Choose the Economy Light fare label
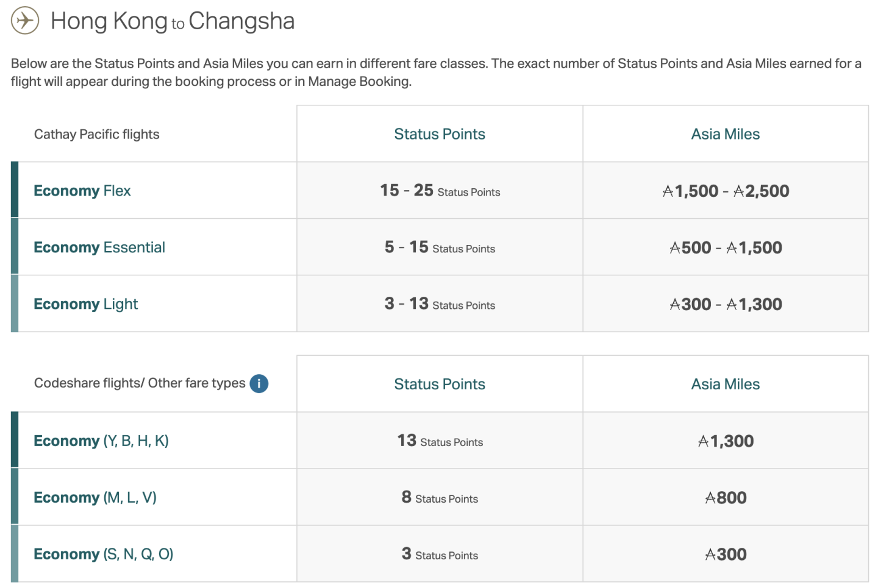This screenshot has width=878, height=588. click(86, 304)
